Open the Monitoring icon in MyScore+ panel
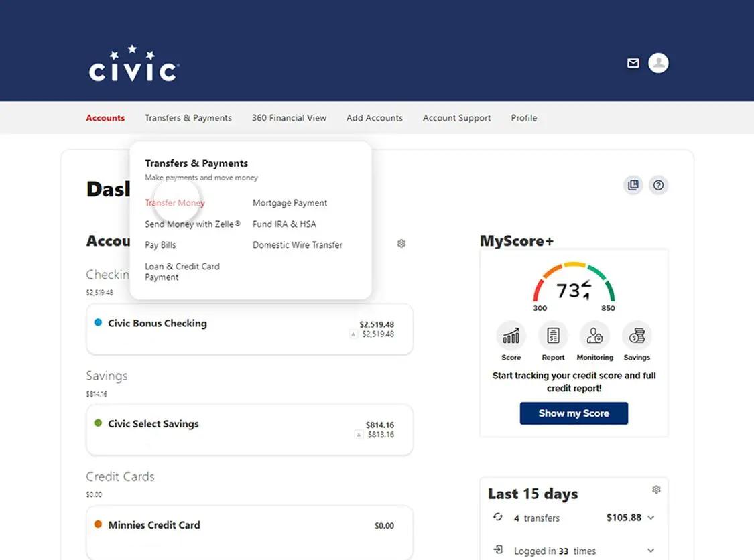The image size is (754, 560). click(594, 336)
